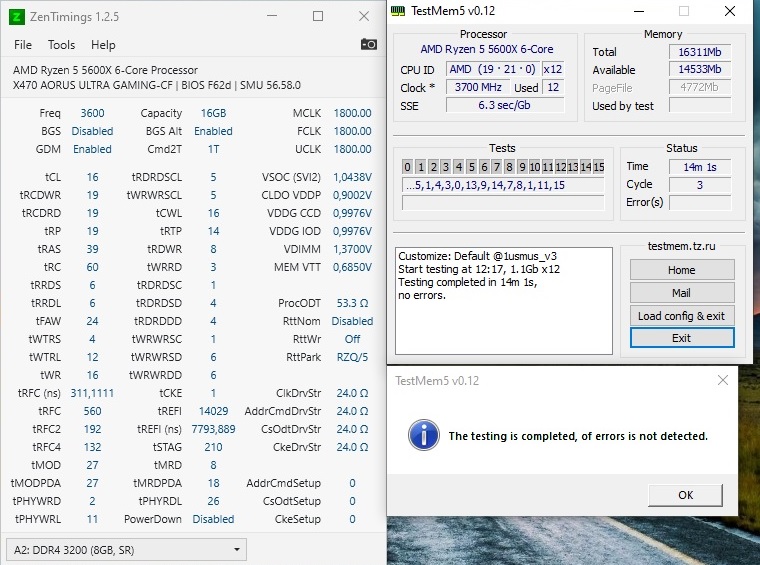Click the Freq value 3600
The image size is (760, 565).
(x=92, y=113)
